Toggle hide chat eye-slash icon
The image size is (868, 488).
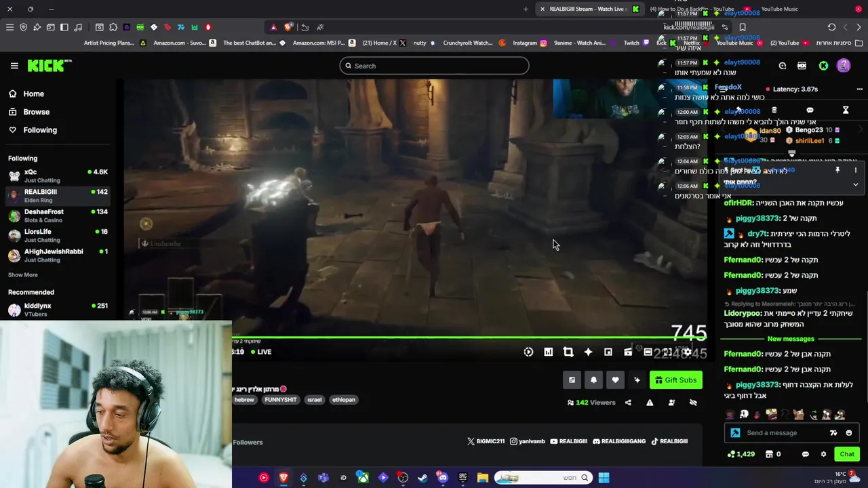[693, 403]
